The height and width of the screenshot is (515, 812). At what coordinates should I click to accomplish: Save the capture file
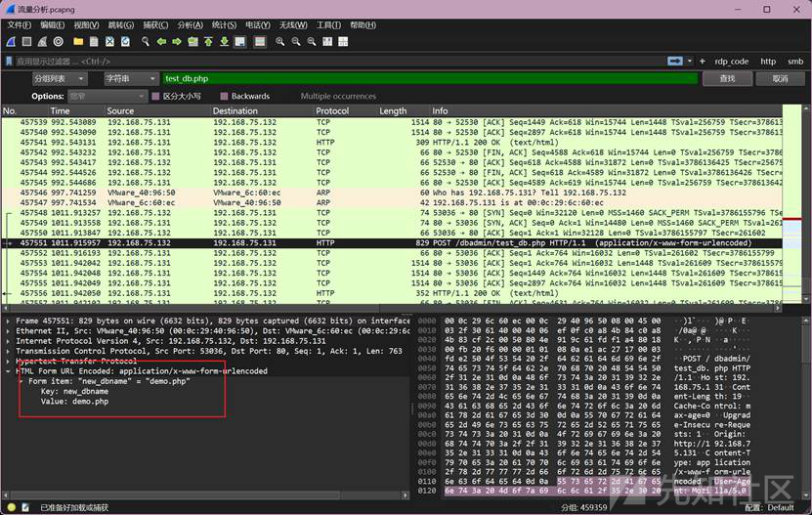[x=94, y=41]
